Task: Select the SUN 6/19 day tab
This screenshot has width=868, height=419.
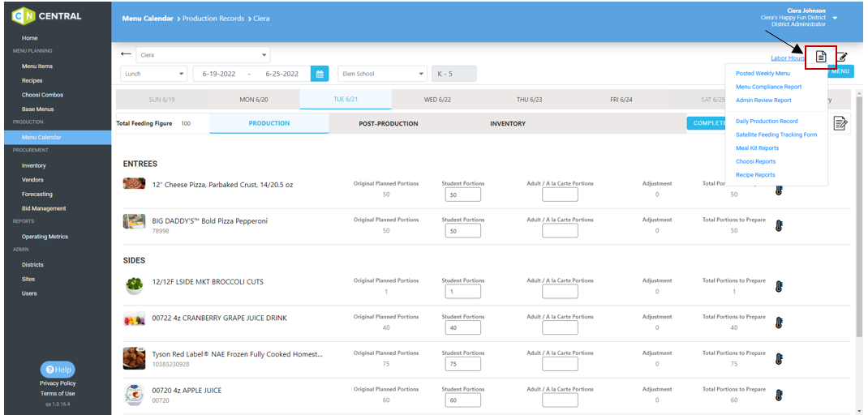Action: tap(161, 100)
